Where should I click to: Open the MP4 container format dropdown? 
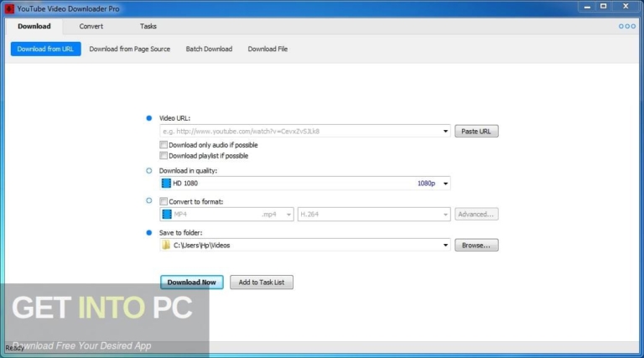tap(288, 215)
